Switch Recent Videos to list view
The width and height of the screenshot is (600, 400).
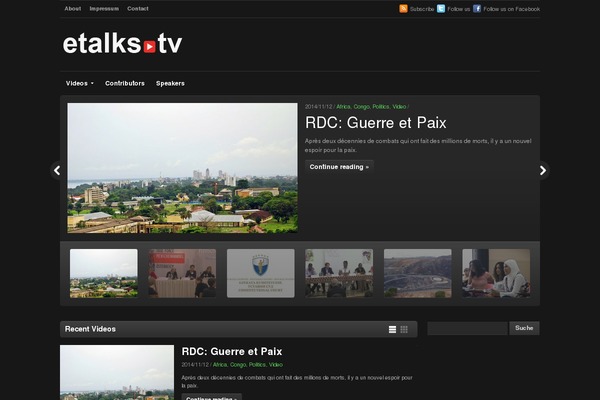point(392,329)
